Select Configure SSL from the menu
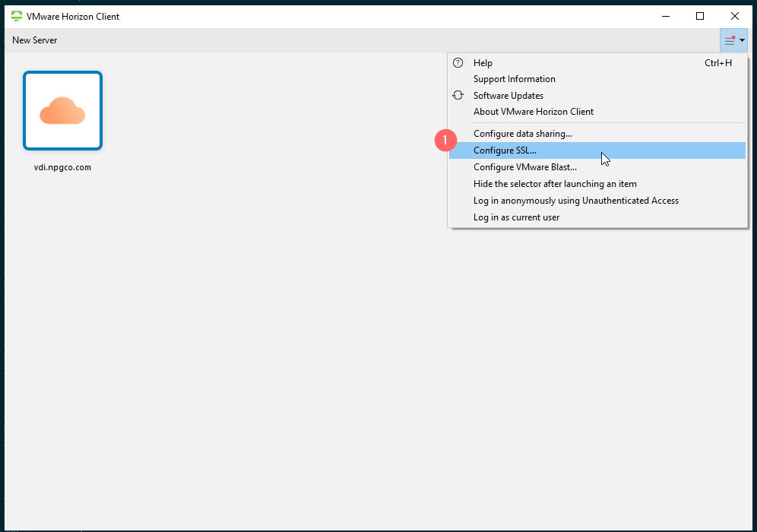 pyautogui.click(x=505, y=150)
